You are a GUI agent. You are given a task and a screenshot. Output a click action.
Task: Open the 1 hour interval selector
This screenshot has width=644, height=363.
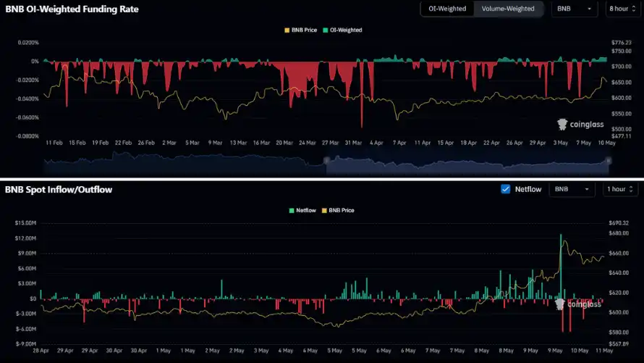[x=620, y=189]
